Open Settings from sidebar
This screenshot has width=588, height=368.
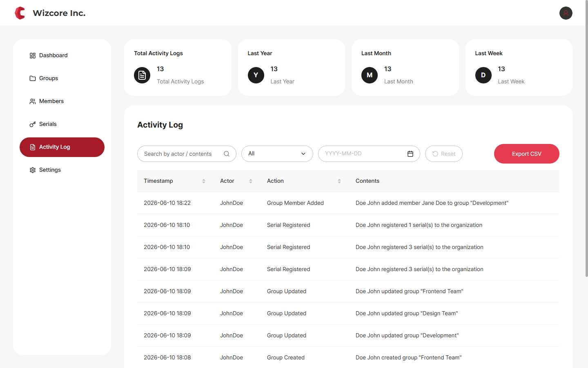(62, 170)
